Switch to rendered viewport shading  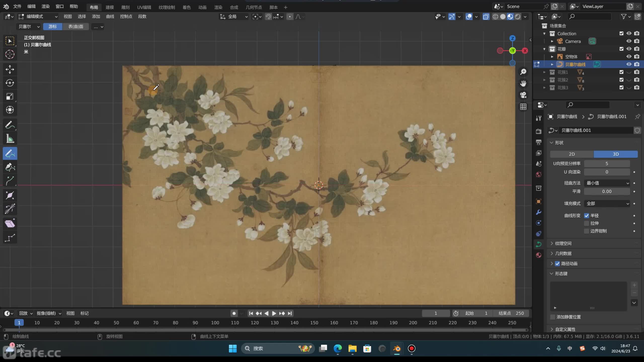tap(517, 17)
